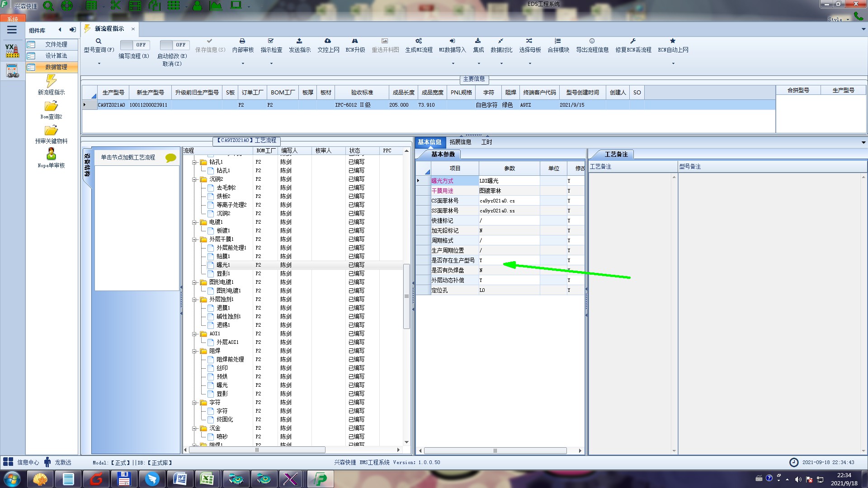Screen dimensions: 868x488
Task: Click 文件处理 in the sidebar
Action: 56,44
